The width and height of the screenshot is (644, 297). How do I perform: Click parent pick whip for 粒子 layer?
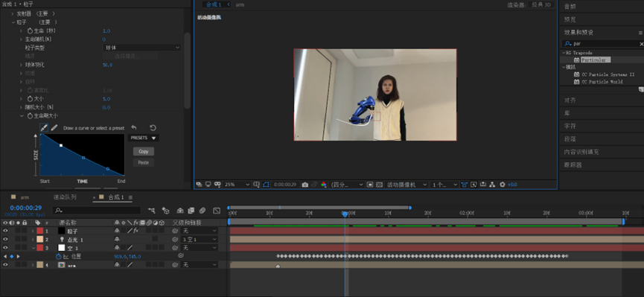click(175, 231)
